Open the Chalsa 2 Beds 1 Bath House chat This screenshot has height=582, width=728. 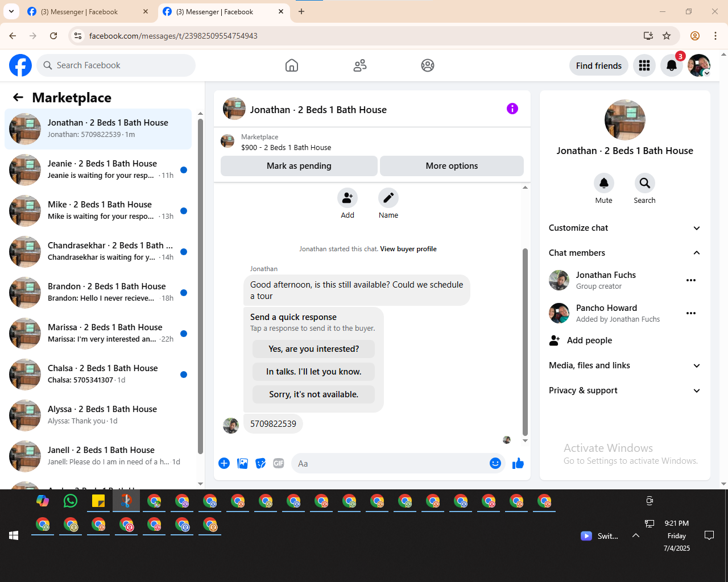pos(98,375)
